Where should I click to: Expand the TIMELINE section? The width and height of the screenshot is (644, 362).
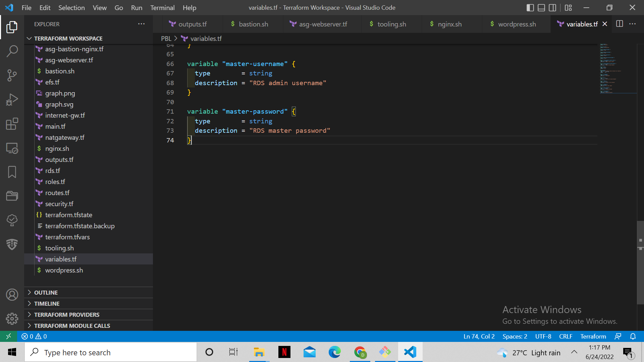click(47, 303)
